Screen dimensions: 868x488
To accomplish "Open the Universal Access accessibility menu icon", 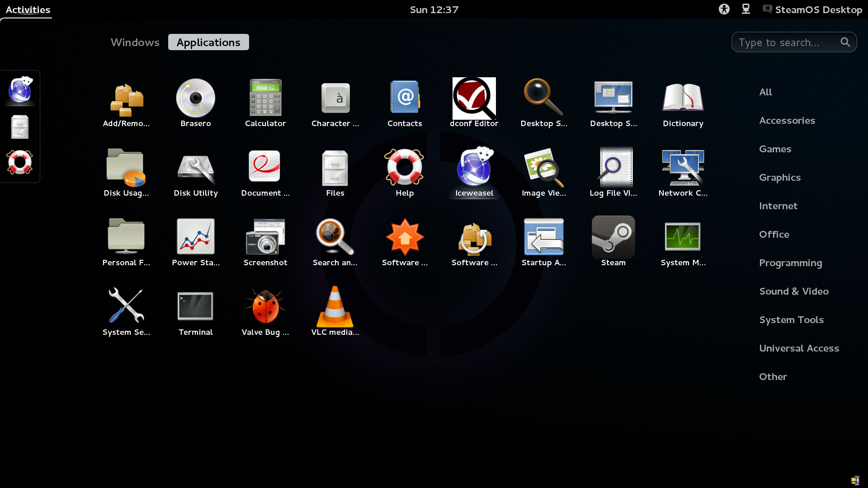I will pos(724,9).
